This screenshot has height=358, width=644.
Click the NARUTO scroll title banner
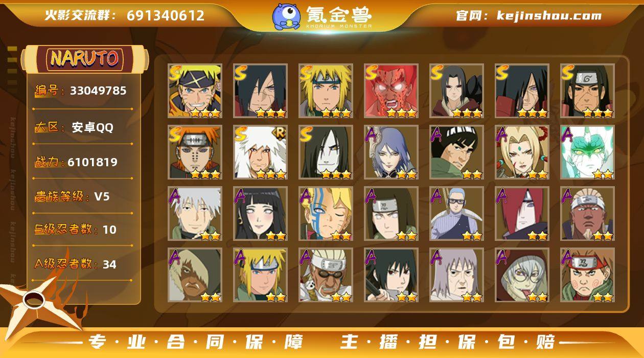pyautogui.click(x=85, y=58)
